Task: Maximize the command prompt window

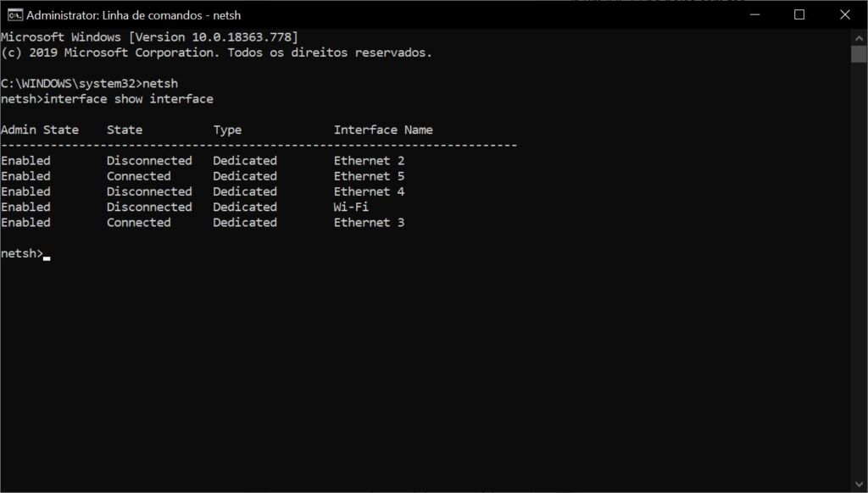Action: click(x=799, y=15)
